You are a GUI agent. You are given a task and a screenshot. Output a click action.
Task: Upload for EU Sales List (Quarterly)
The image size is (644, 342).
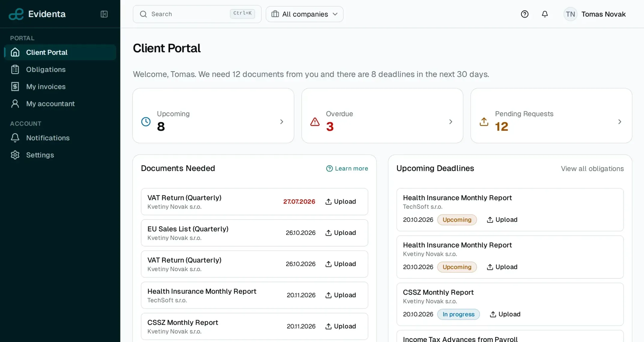coord(341,233)
